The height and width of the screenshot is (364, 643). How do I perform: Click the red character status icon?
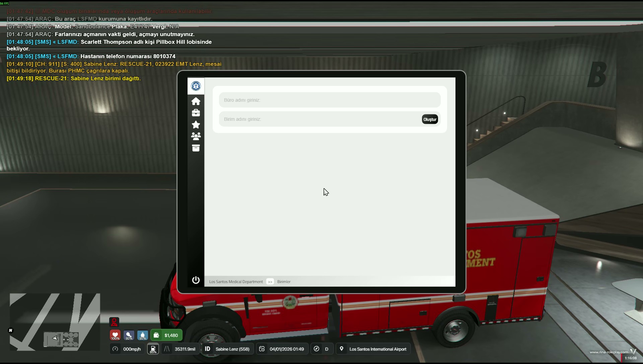tap(114, 322)
